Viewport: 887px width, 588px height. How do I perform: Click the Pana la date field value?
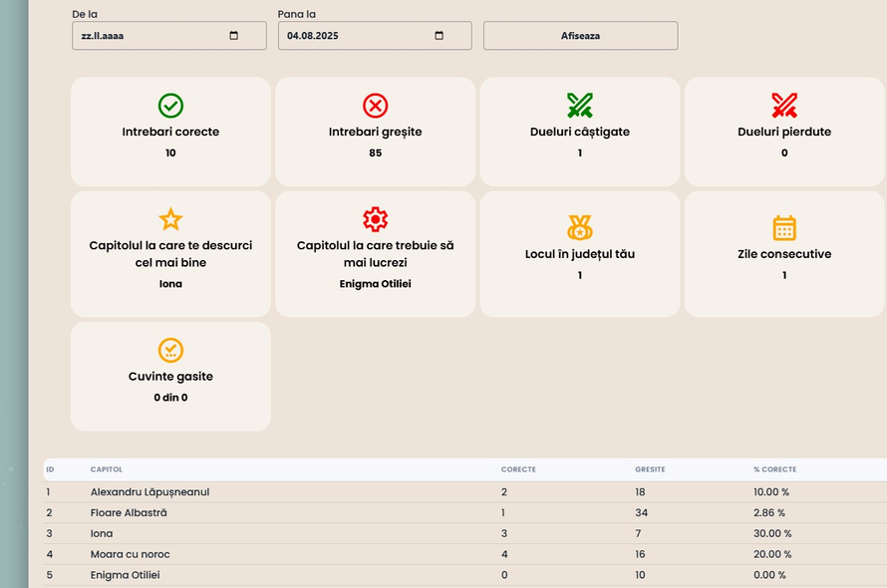[x=314, y=36]
